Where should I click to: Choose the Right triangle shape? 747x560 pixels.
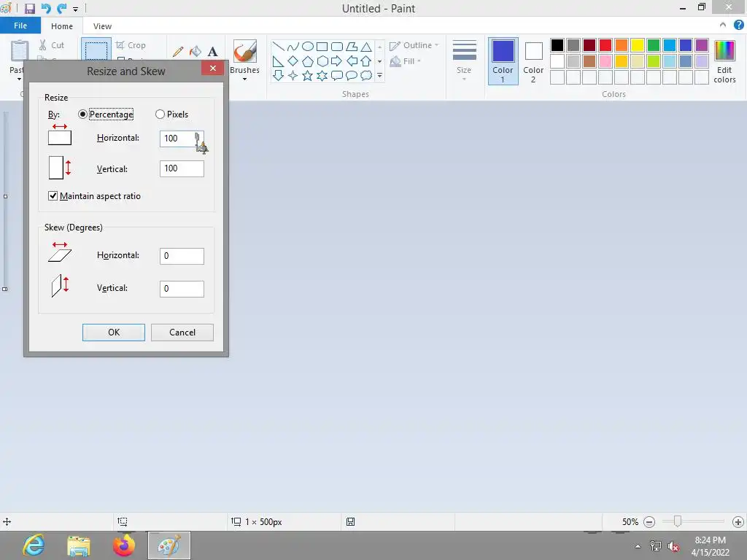(x=278, y=61)
